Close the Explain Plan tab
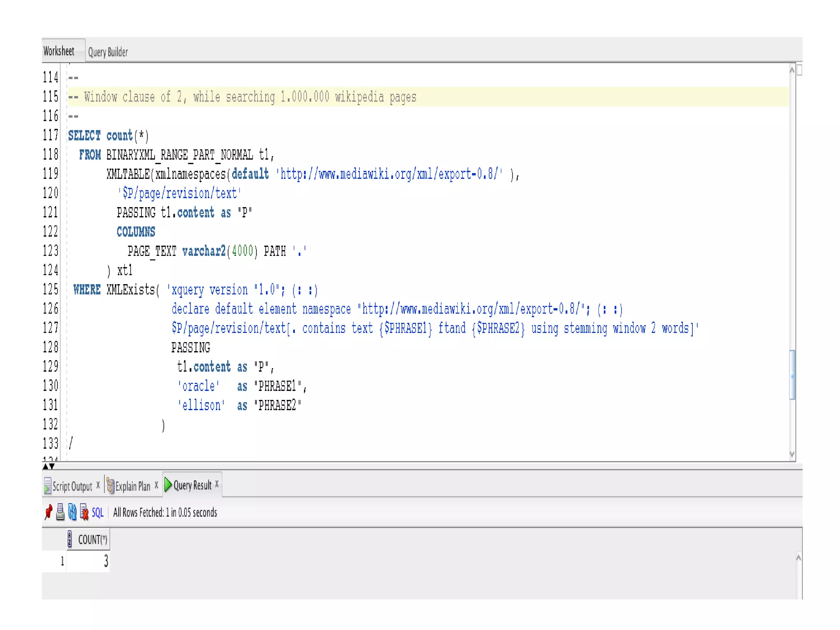Viewport: 840px width, 630px height. point(156,485)
